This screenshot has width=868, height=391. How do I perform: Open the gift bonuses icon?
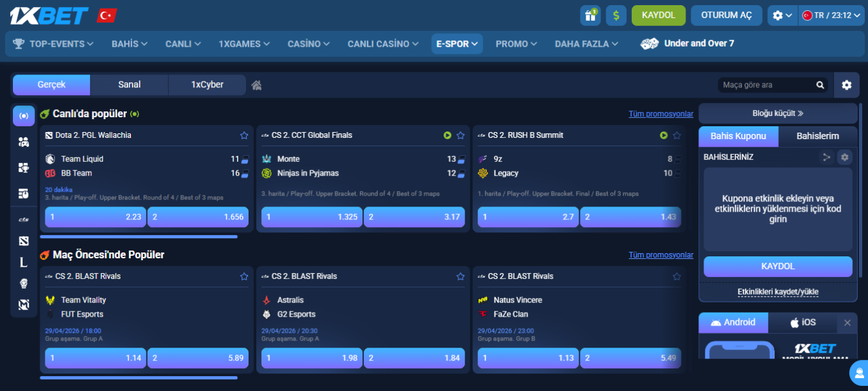(x=590, y=16)
